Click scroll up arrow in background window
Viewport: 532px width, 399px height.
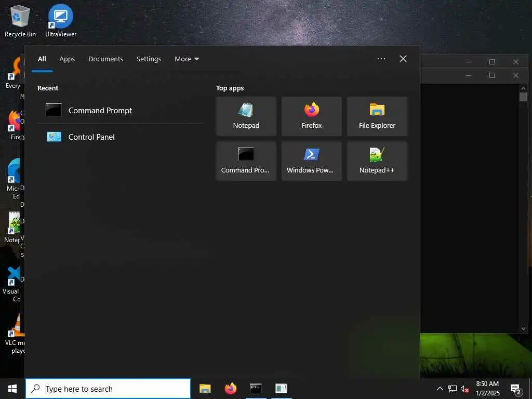click(523, 89)
